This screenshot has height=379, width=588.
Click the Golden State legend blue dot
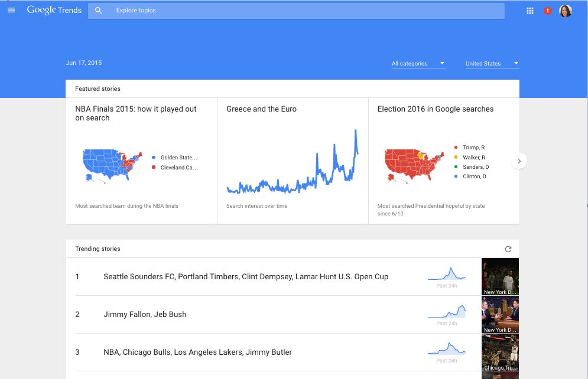coord(154,157)
